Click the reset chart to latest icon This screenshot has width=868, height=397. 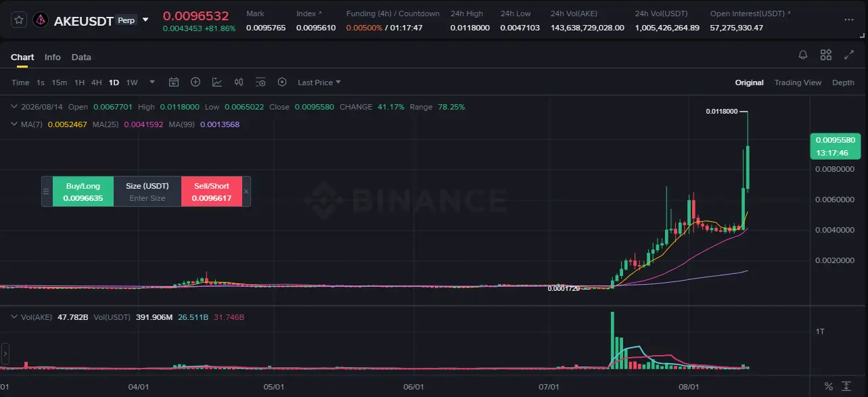click(846, 386)
